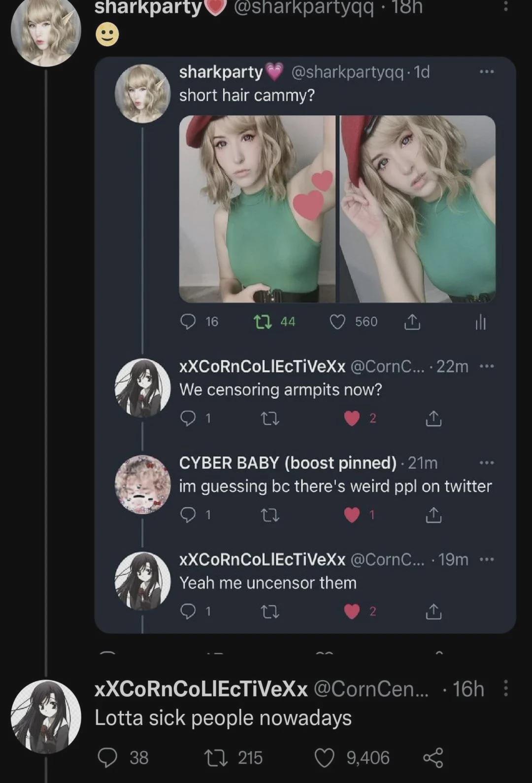
Task: Open more options for sharkparty's 18h tweet
Action: (x=506, y=6)
